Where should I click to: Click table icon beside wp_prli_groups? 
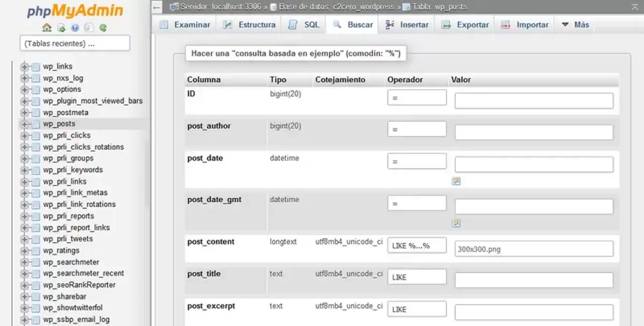click(35, 158)
